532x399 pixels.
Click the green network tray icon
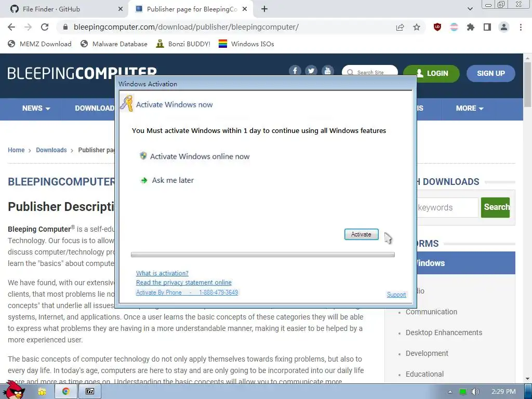click(463, 392)
